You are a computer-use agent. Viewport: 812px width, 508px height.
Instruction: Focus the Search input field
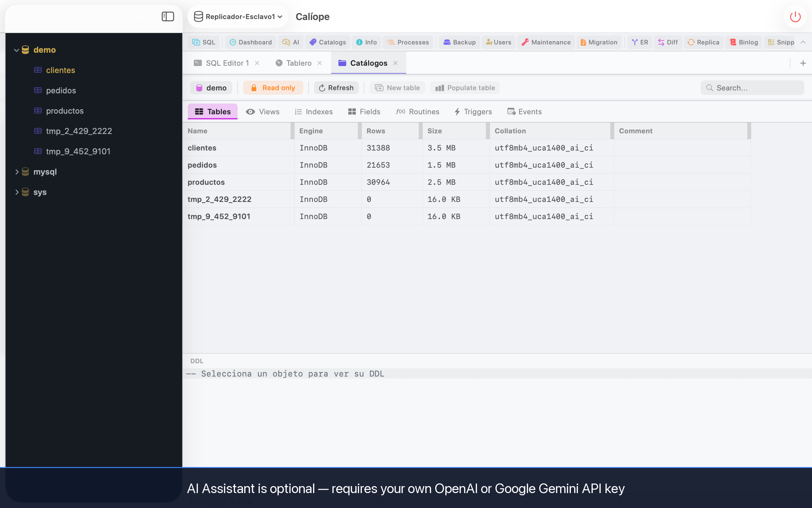[x=752, y=88]
